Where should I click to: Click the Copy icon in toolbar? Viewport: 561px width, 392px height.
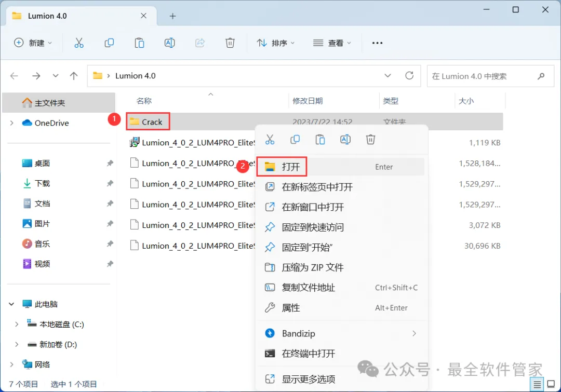(x=109, y=43)
